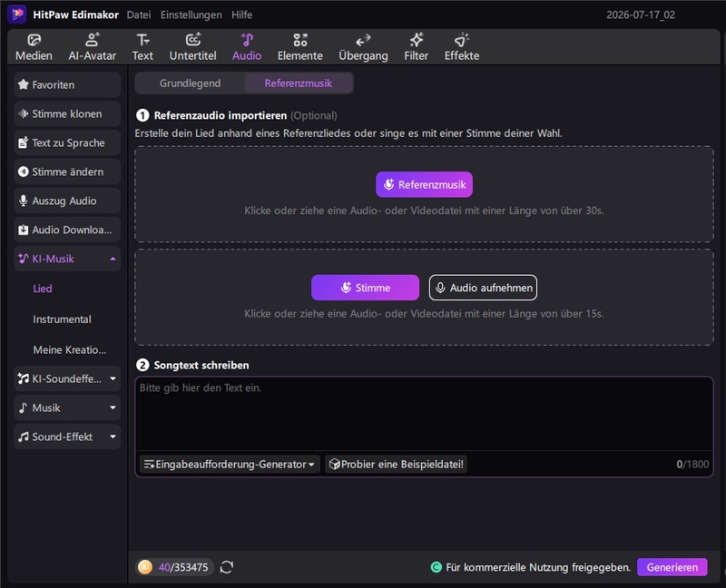Screen dimensions: 726x588
Task: Click the purple Referenzmusik upload button
Action: tap(424, 184)
